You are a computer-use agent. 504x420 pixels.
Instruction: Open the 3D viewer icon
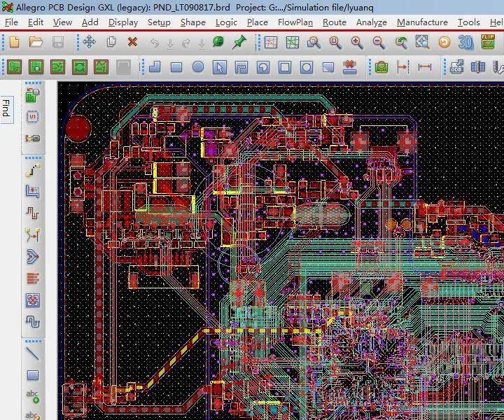pos(465,43)
